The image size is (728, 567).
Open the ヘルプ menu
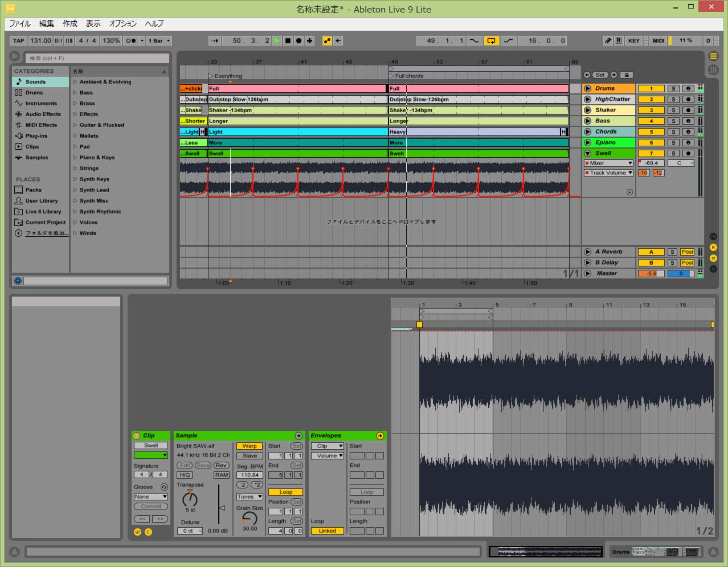(x=154, y=23)
